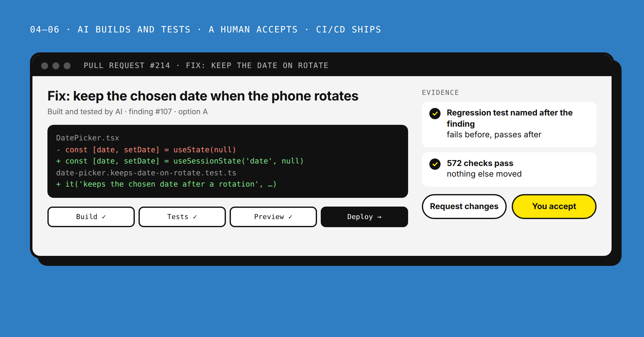Click the pull request title heading

coord(203,96)
